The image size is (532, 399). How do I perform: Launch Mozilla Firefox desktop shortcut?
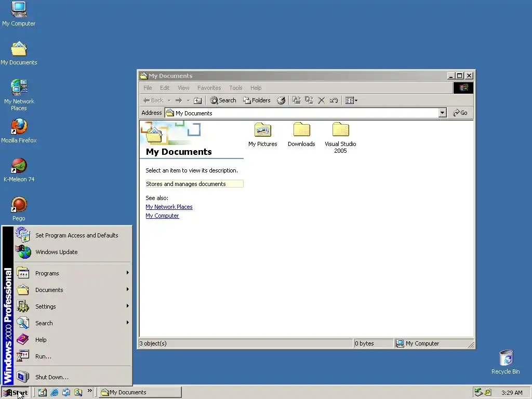coord(19,130)
